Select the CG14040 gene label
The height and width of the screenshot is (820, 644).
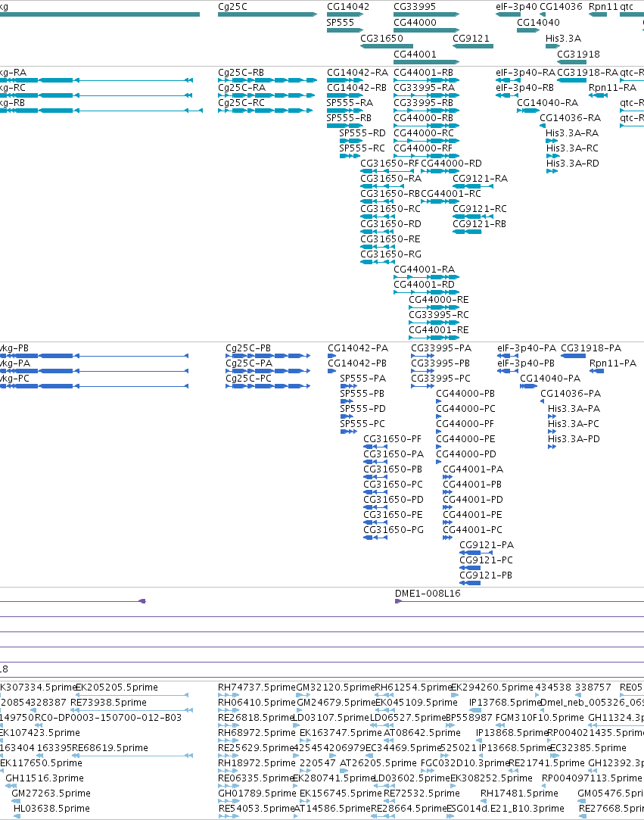(538, 23)
